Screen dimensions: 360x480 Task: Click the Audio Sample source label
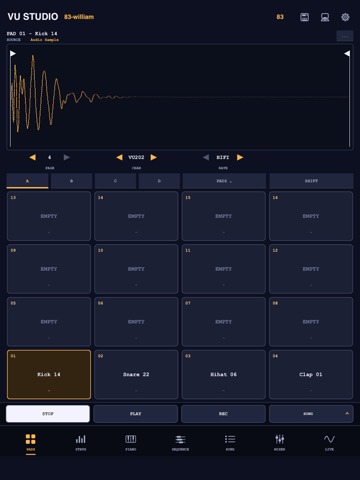point(44,40)
